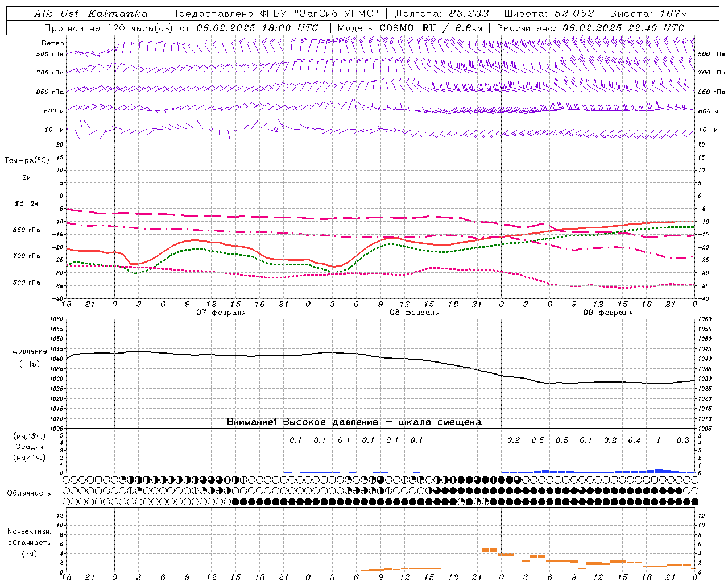
Task: Click the Осадки precipitation label
Action: [x=30, y=447]
